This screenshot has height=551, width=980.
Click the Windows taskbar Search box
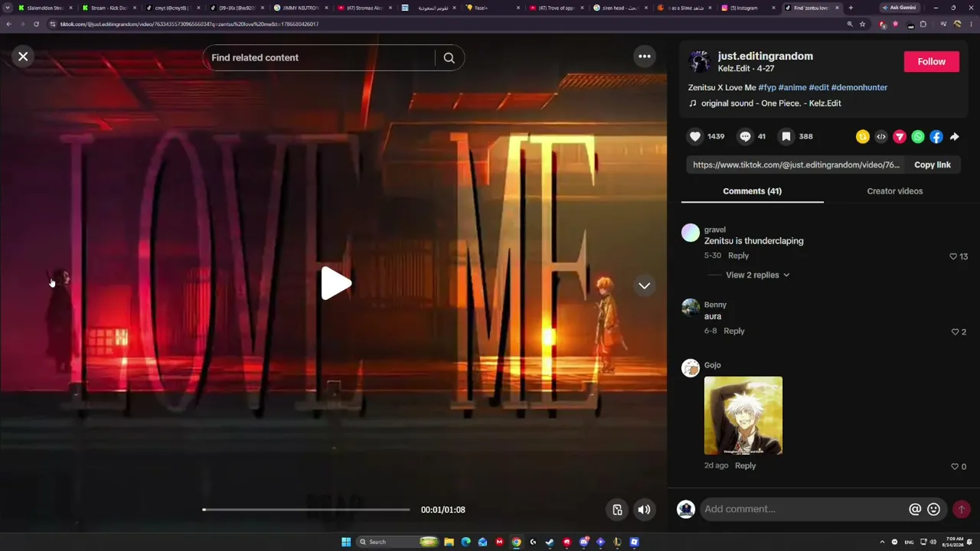tap(399, 542)
